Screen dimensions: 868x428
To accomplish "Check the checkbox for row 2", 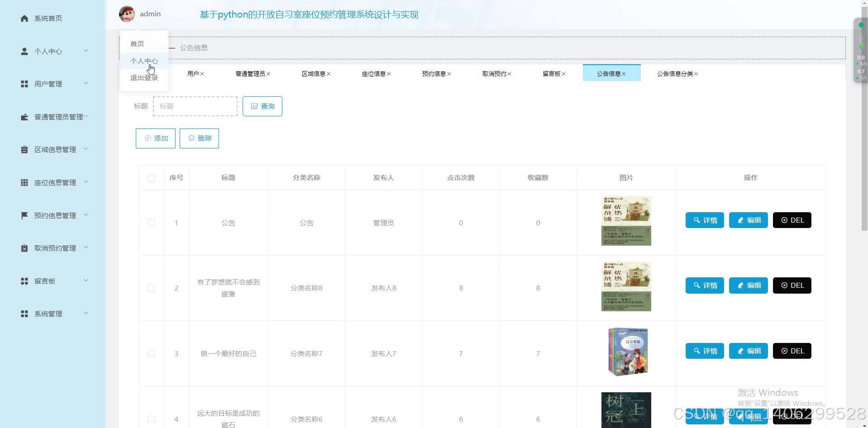I will [152, 288].
